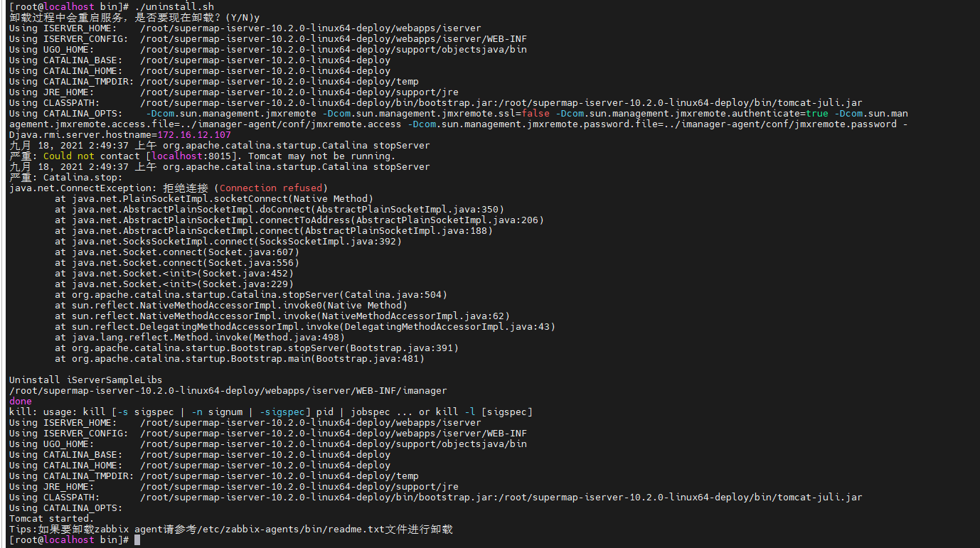Viewport: 980px width, 548px height.
Task: Select Method.invoke(Method.java:498) stack line
Action: (x=200, y=337)
